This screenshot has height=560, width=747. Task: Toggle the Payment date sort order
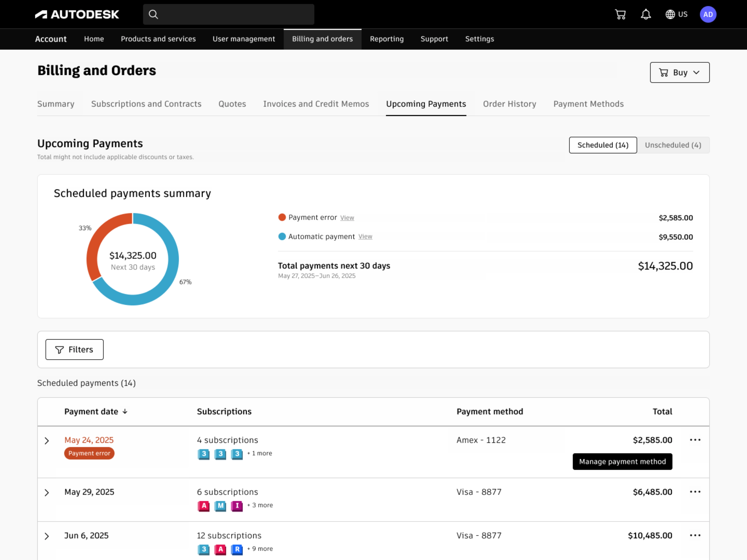(125, 411)
